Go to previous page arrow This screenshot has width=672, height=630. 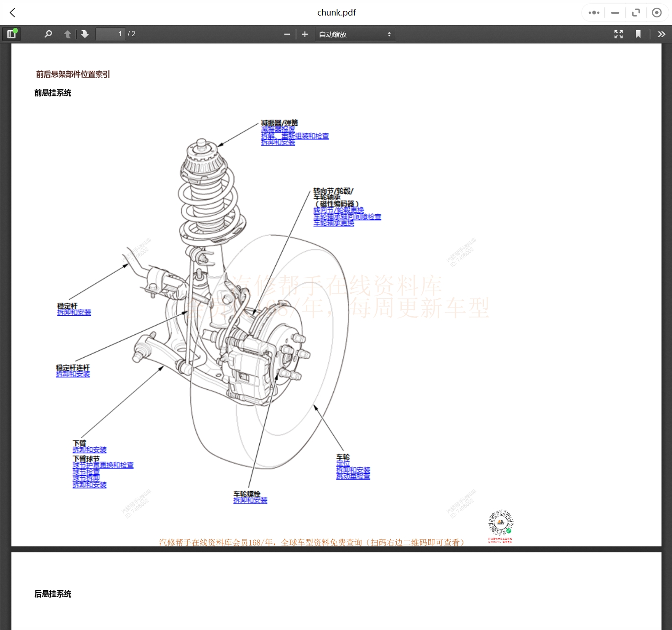[68, 34]
